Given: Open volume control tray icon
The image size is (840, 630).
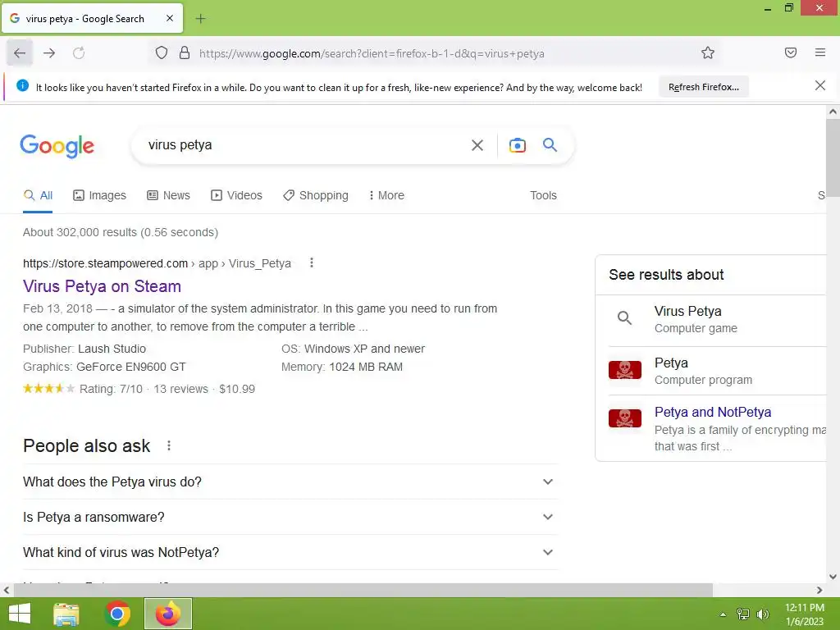Looking at the screenshot, I should [x=762, y=614].
